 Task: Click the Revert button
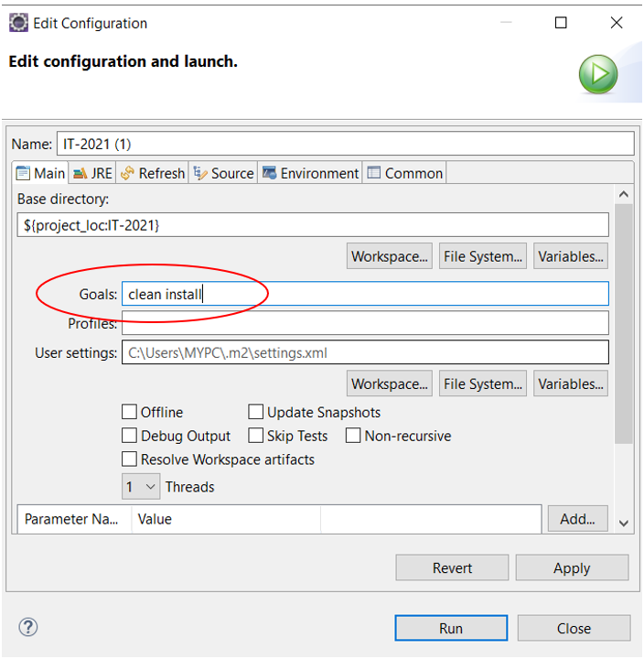[452, 567]
